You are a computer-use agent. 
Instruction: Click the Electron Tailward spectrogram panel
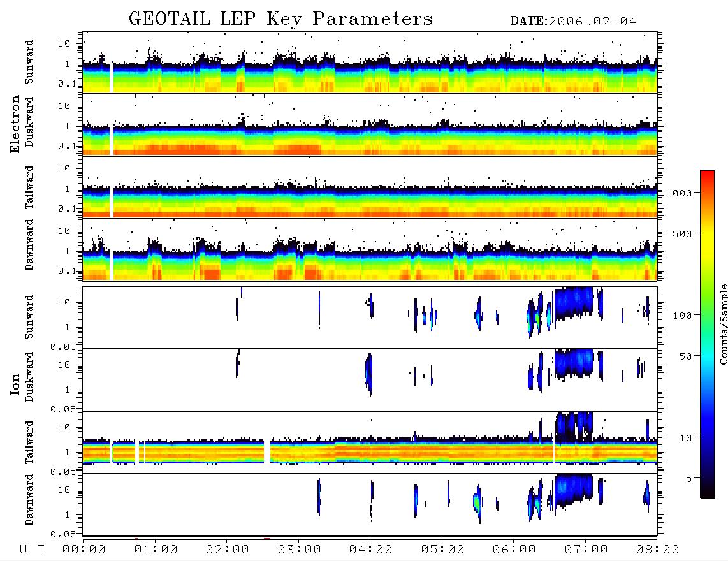pos(370,187)
